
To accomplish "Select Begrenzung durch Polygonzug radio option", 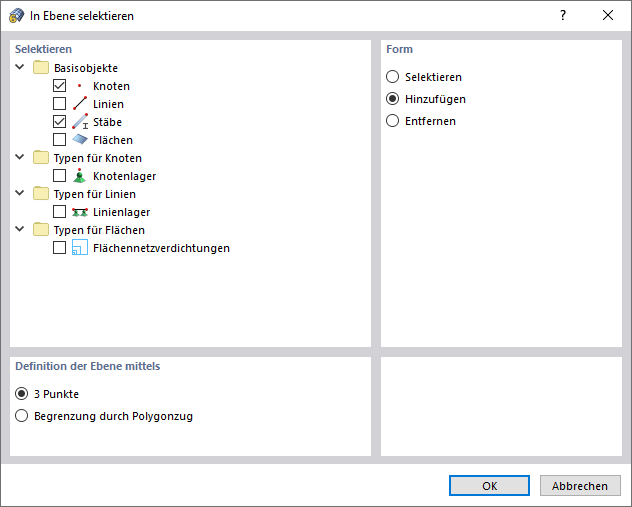I will coord(21,416).
